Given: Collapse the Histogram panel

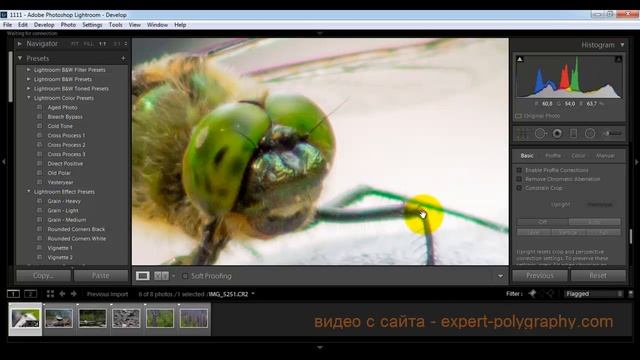Looking at the screenshot, I should [x=622, y=45].
